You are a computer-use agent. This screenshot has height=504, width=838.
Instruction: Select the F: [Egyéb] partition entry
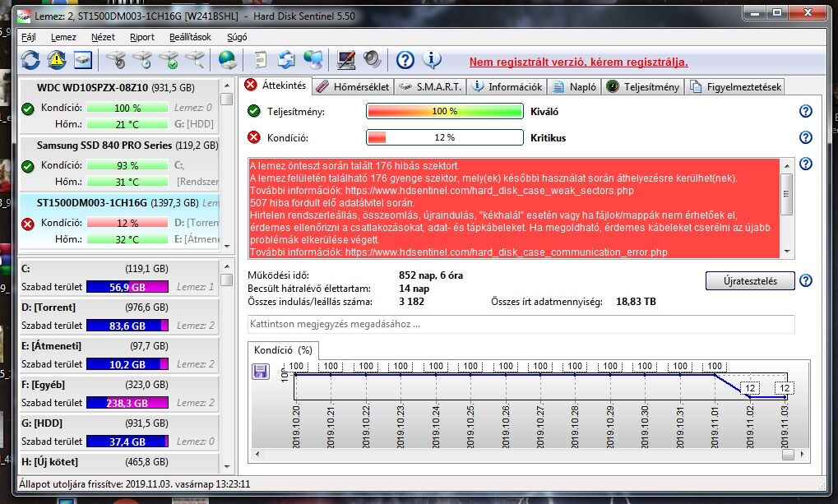(118, 393)
